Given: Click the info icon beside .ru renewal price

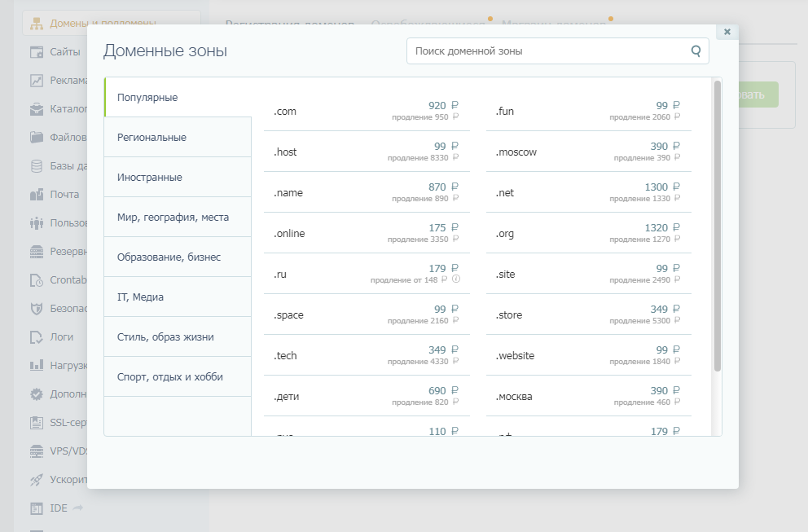Looking at the screenshot, I should pyautogui.click(x=456, y=279).
